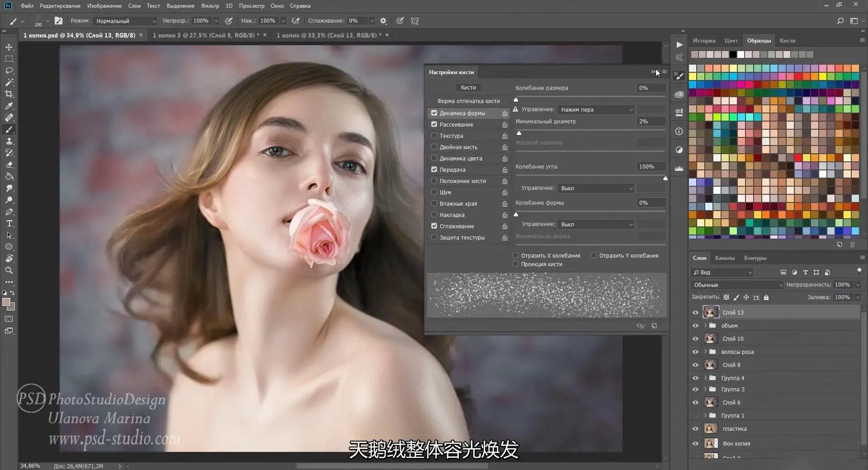Select the Horizontal Type tool
Image resolution: width=868 pixels, height=470 pixels.
[9, 224]
